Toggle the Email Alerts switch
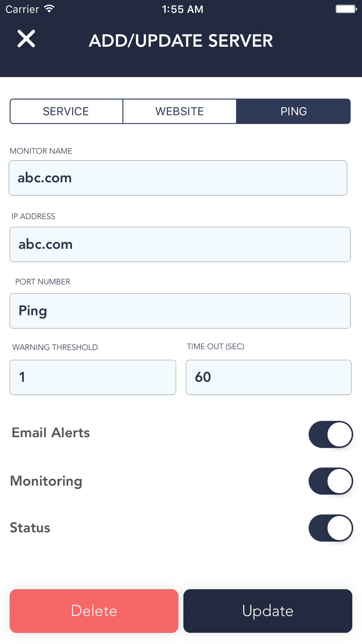This screenshot has width=362, height=644. (331, 434)
